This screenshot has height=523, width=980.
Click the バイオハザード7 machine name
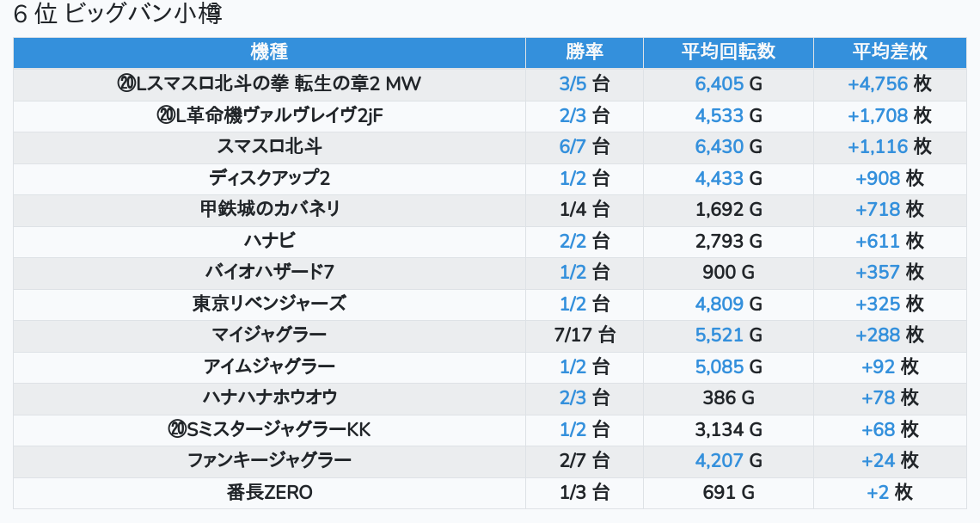point(269,272)
